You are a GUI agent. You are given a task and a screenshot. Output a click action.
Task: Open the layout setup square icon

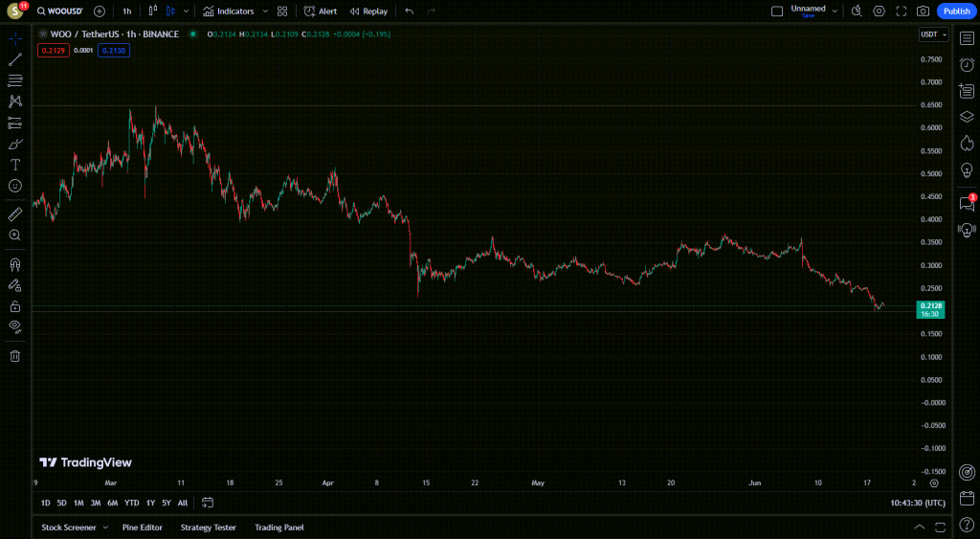[x=777, y=11]
